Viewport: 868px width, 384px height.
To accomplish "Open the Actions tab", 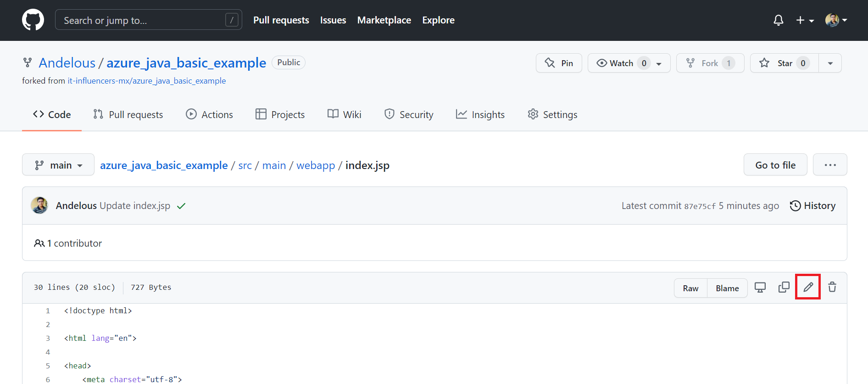I will [x=209, y=114].
